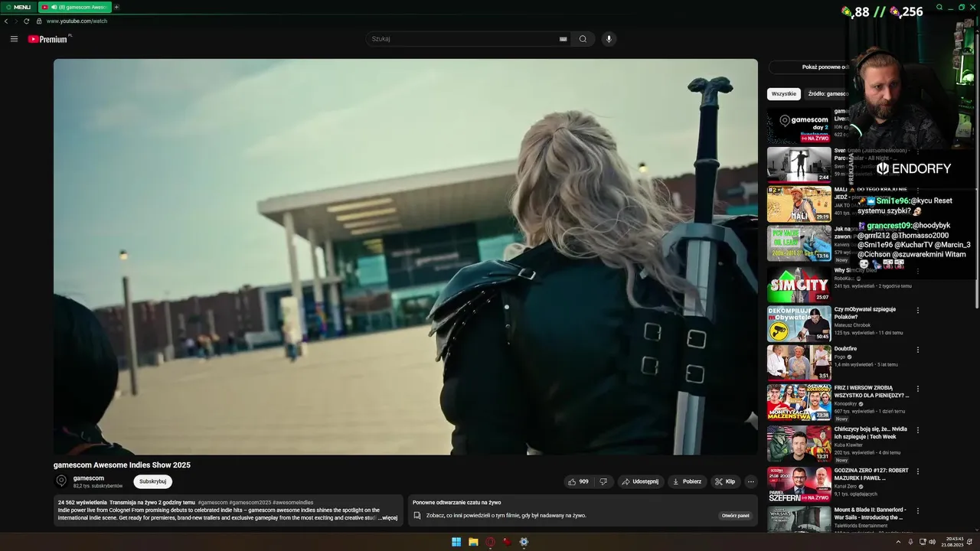Image resolution: width=980 pixels, height=551 pixels.
Task: Open the 2:44 Sven video thumbnail
Action: (x=799, y=165)
